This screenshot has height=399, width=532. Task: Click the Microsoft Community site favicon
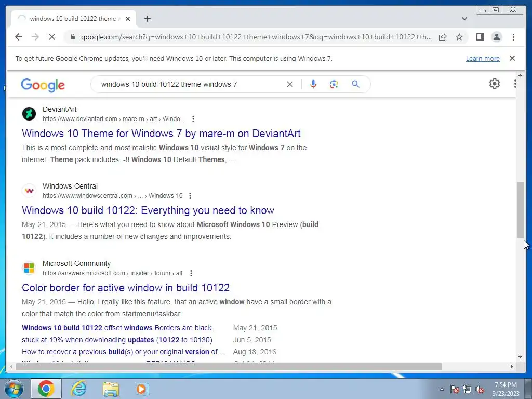[29, 268]
